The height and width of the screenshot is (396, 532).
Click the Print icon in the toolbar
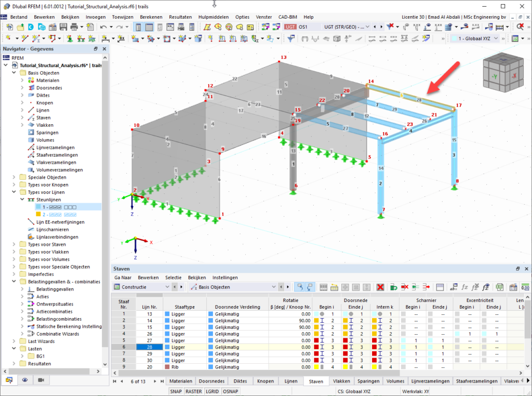[74, 27]
